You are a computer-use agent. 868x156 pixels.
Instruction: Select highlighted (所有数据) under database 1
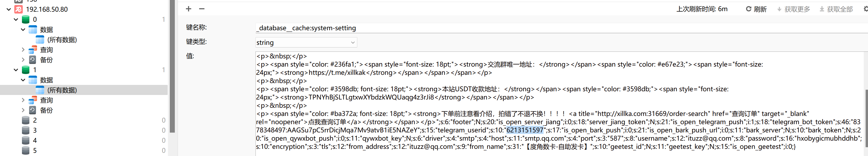(x=62, y=90)
